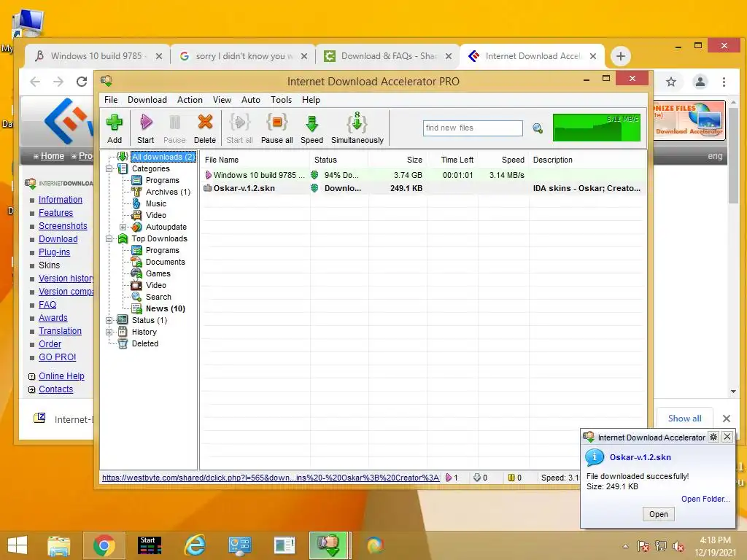The width and height of the screenshot is (747, 560).
Task: Click the Speed toolbar icon
Action: click(311, 128)
